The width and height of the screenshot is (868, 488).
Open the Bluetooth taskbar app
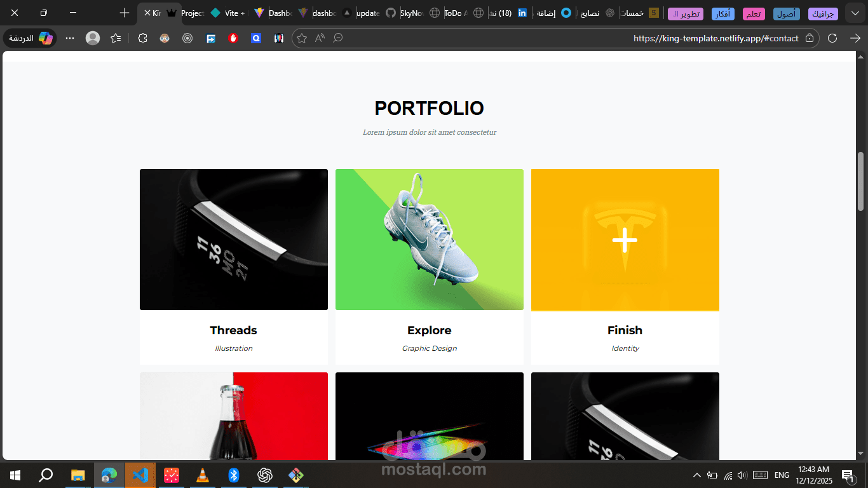pyautogui.click(x=234, y=475)
